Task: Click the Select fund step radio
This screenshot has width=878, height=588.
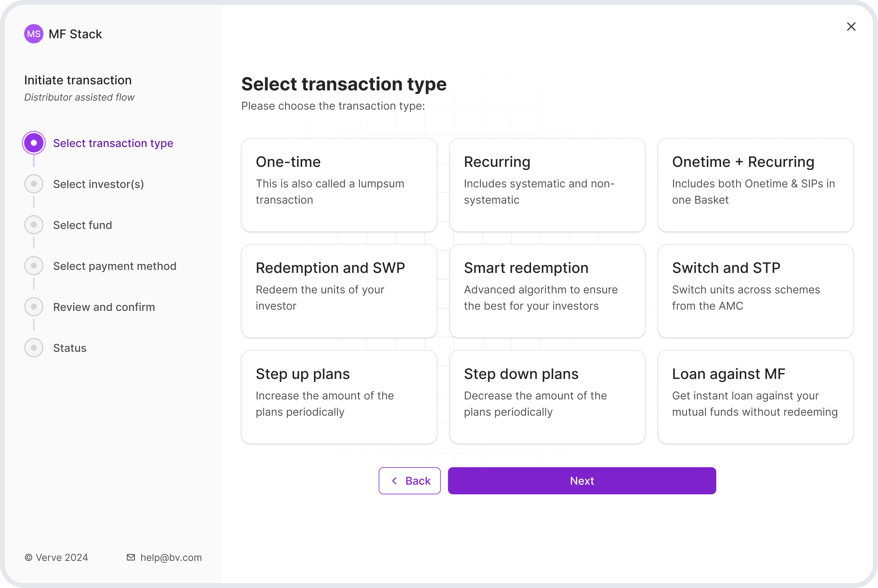Action: coord(34,225)
